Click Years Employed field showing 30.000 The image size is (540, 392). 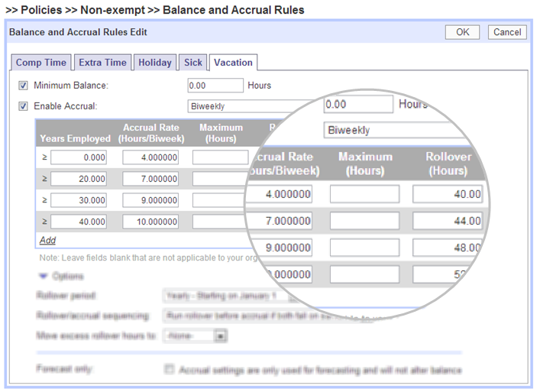coord(79,199)
